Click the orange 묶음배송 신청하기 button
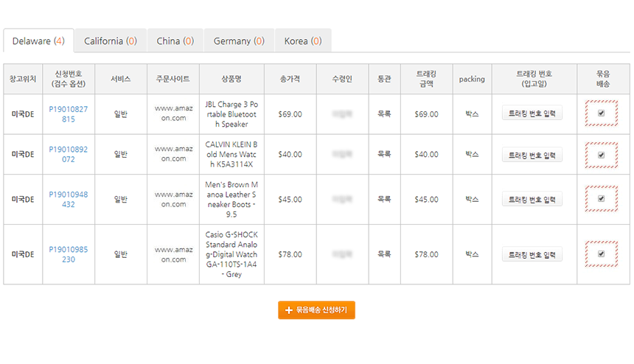 point(316,311)
